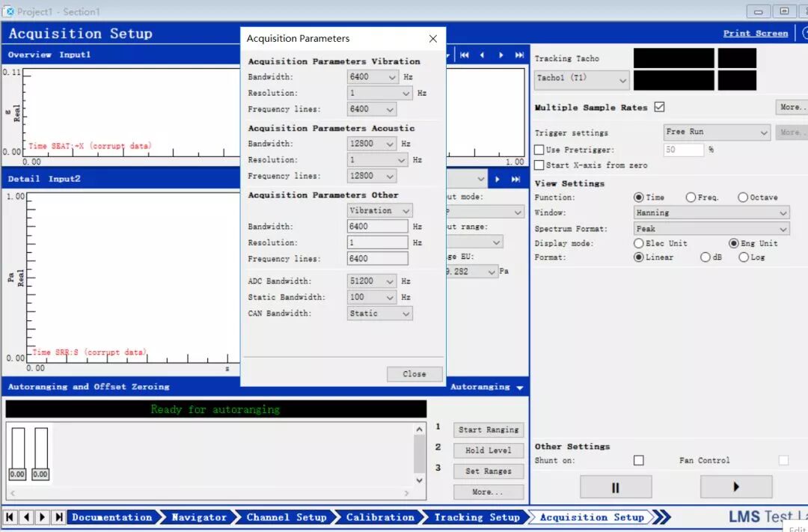This screenshot has height=532, width=808.
Task: Select the Time function radio button
Action: coord(638,198)
